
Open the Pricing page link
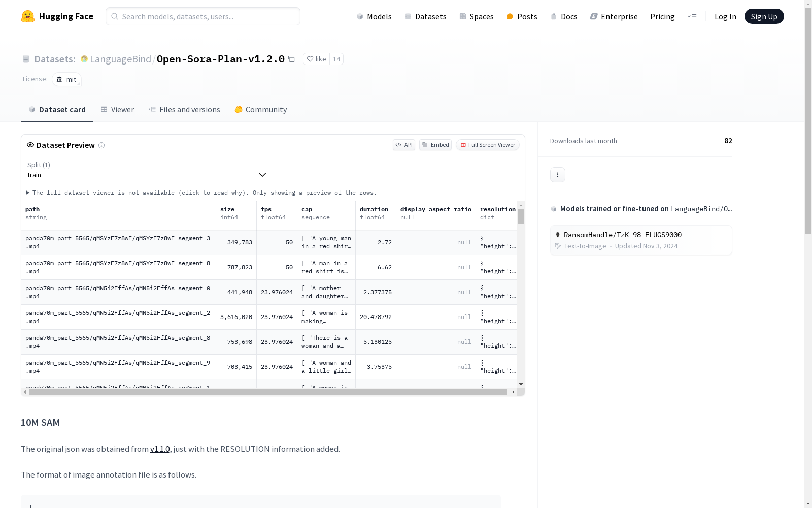pyautogui.click(x=662, y=16)
